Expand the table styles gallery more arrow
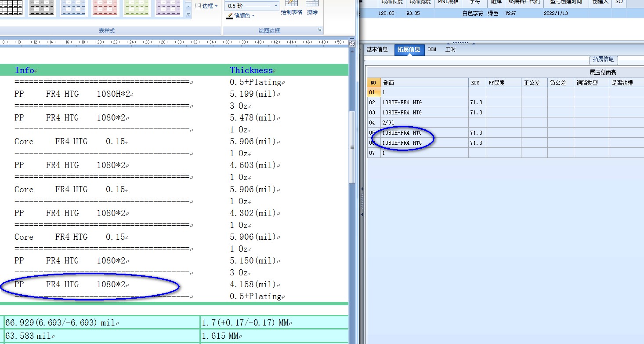The width and height of the screenshot is (644, 344). (188, 15)
